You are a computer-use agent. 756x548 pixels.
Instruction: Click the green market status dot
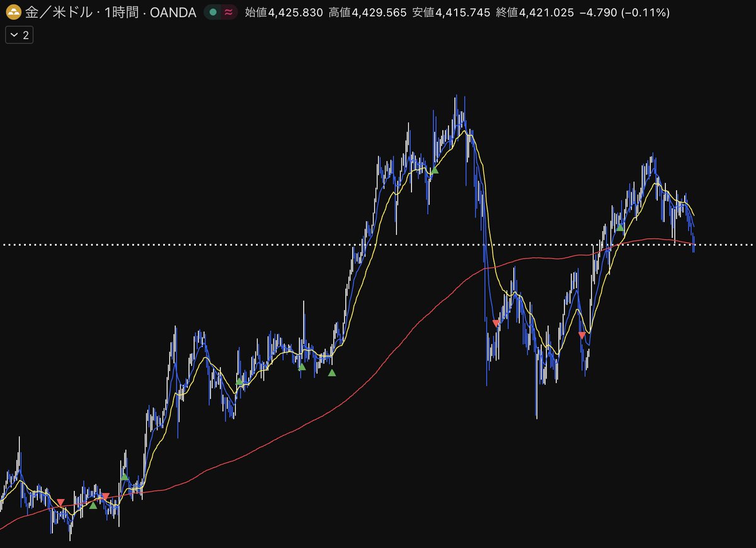(214, 12)
